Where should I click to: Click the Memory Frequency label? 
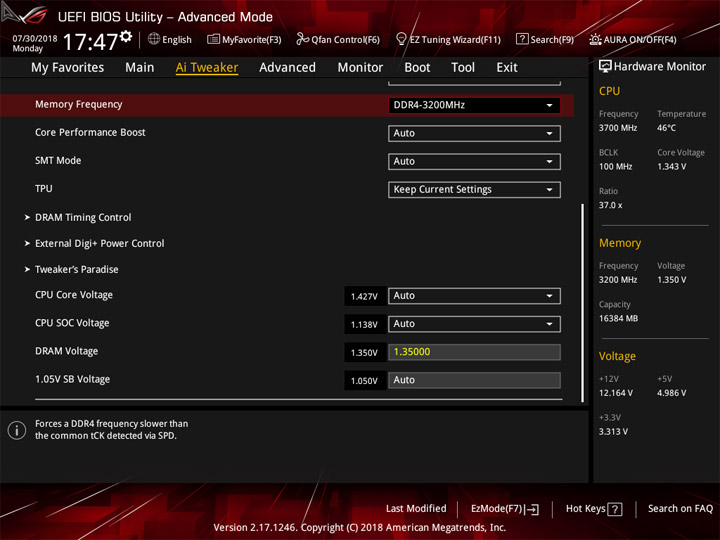click(79, 104)
